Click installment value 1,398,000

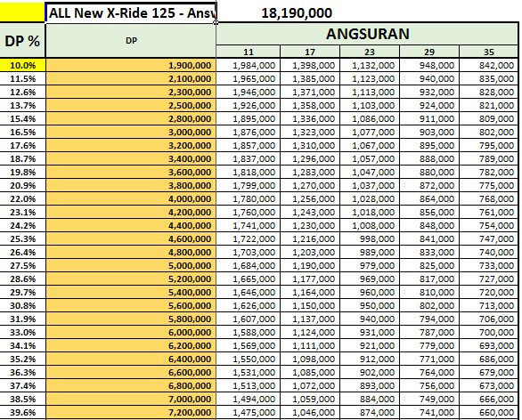coord(310,65)
